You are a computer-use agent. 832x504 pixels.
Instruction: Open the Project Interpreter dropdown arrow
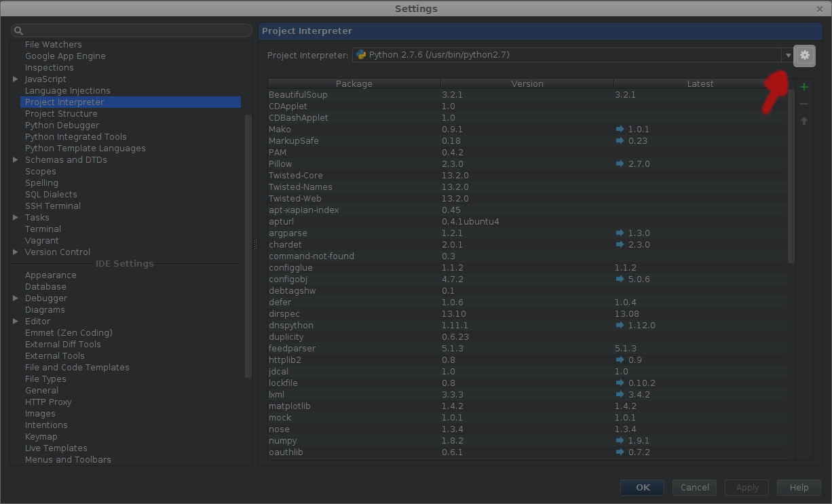pos(788,55)
